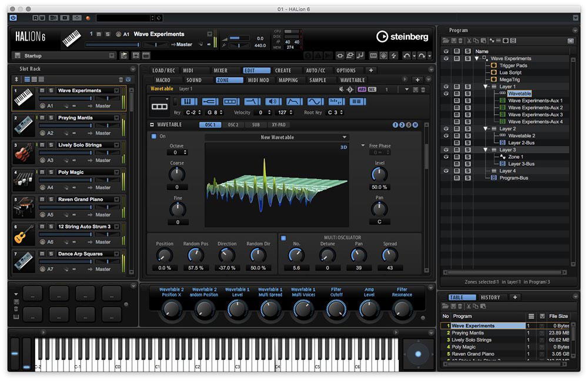Adjust the oscillator Level knob
Image resolution: width=588 pixels, height=381 pixels.
point(379,175)
